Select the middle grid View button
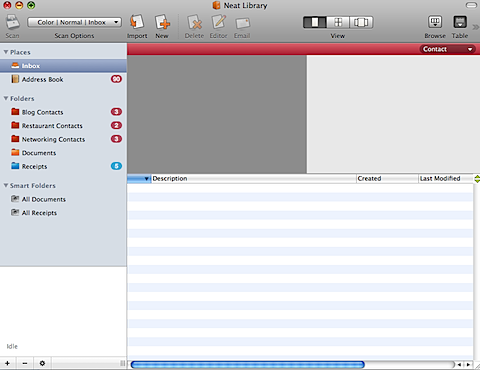 [338, 22]
